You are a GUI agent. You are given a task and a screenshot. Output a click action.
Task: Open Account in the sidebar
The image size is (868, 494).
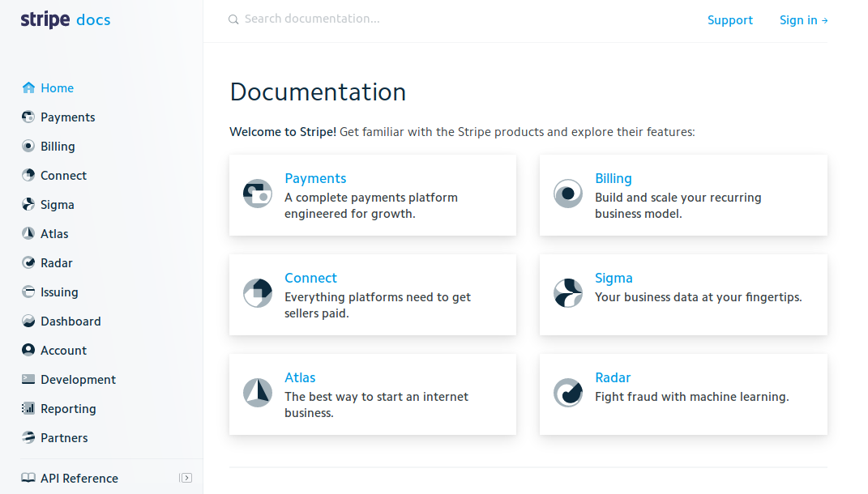click(x=64, y=350)
